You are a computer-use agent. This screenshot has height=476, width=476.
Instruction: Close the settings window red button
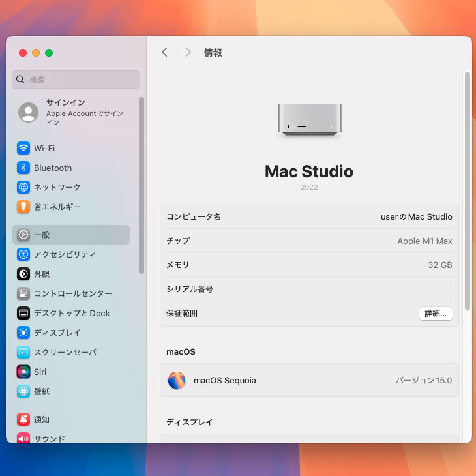coord(23,53)
